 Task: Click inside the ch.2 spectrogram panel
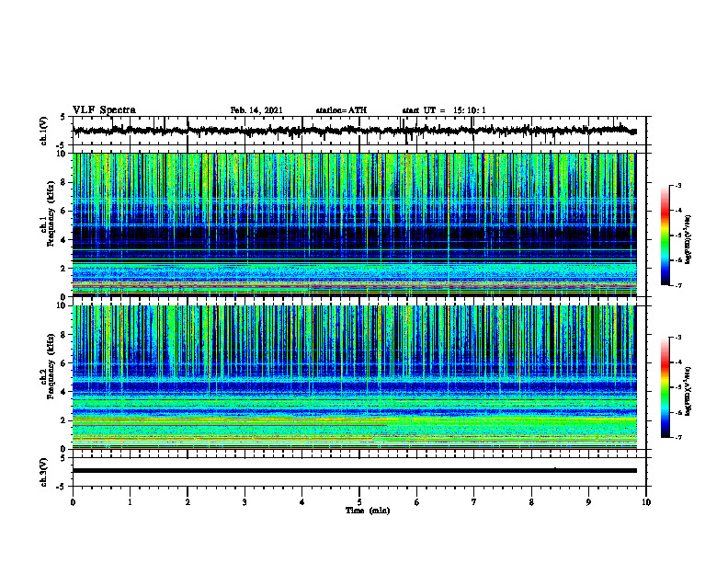pyautogui.click(x=355, y=377)
